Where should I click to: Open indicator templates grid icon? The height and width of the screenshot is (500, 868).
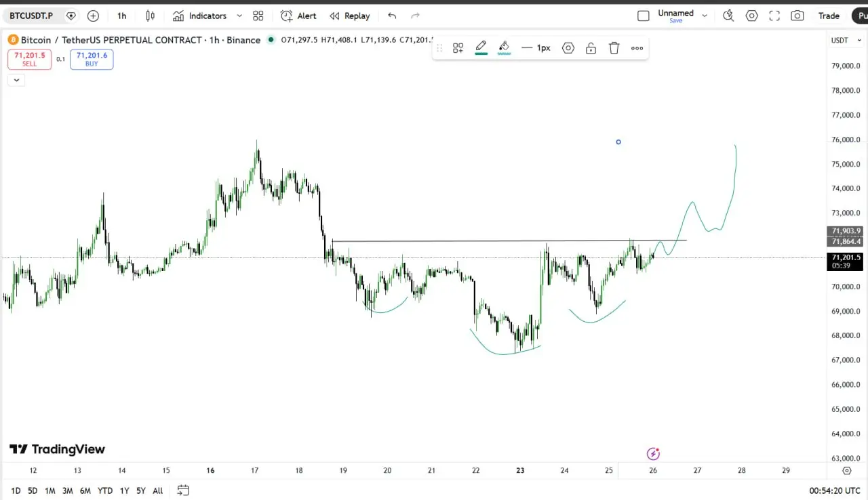258,16
